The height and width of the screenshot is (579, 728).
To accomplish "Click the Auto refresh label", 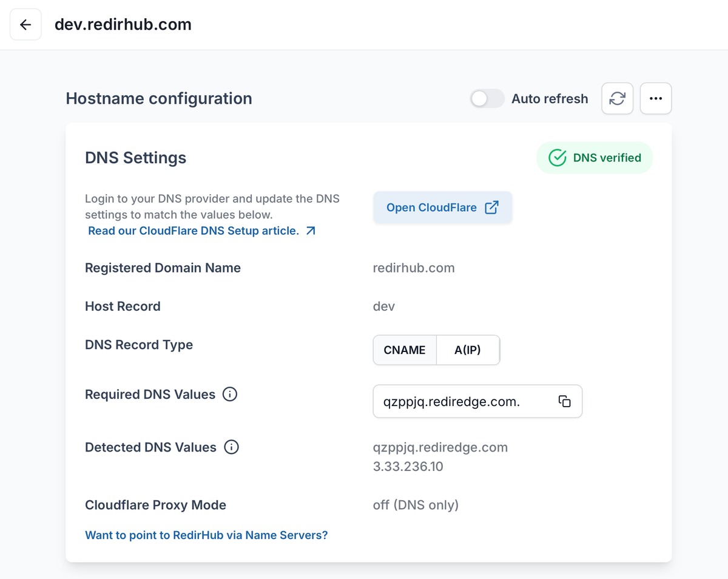I will coord(550,98).
